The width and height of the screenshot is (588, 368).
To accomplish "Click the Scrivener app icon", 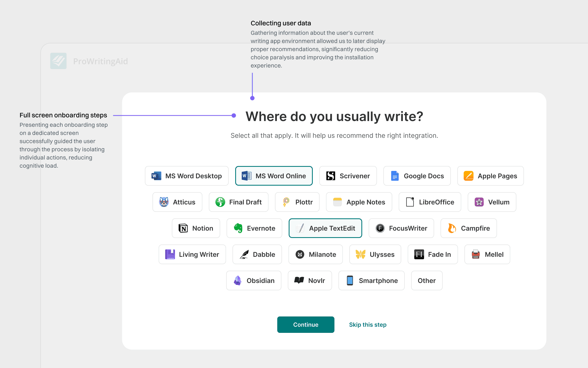I will [330, 176].
